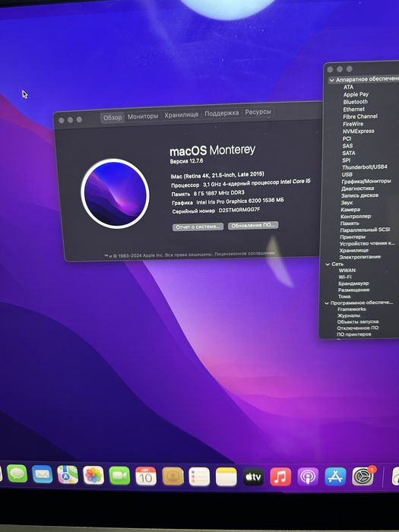399x532 pixels.
Task: Click the serial number D25TM0RMGG7F
Action: click(x=239, y=210)
